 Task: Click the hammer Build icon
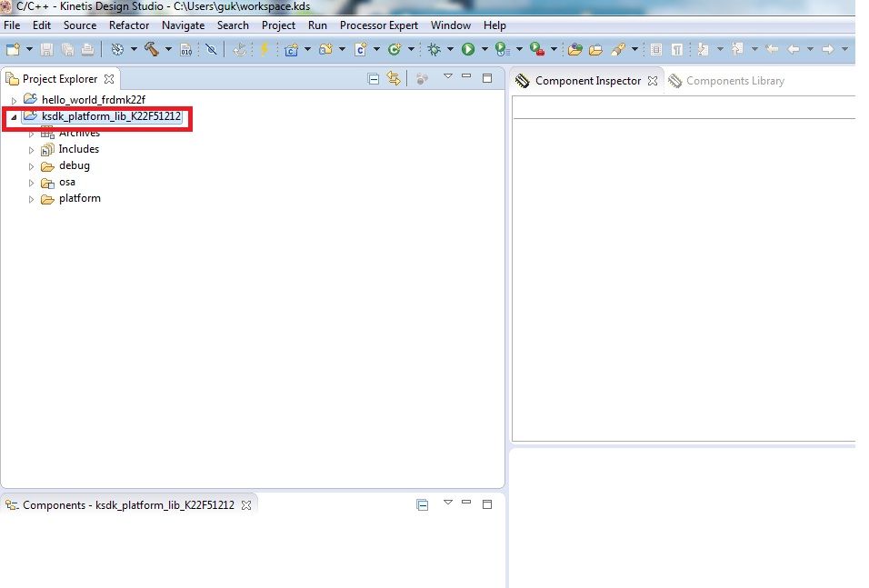tap(151, 49)
